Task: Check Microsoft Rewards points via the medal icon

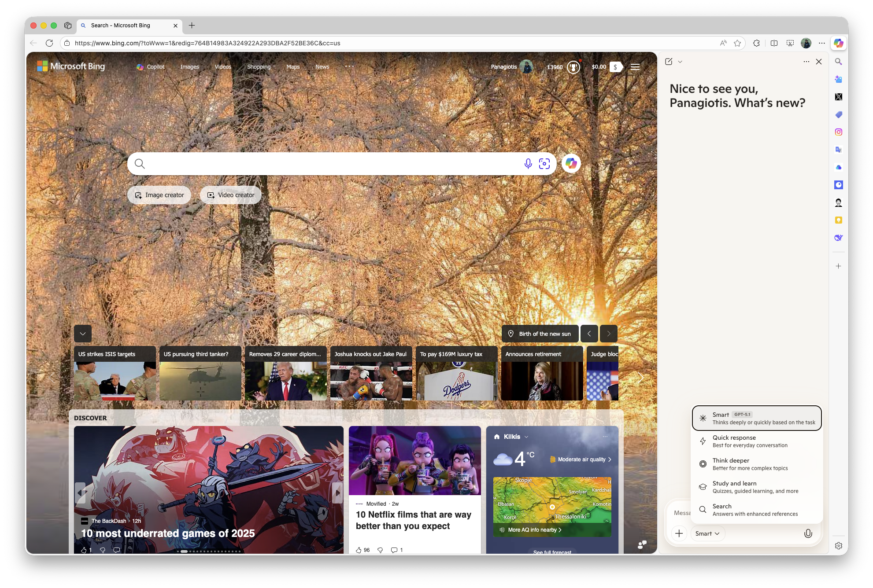Action: (573, 67)
